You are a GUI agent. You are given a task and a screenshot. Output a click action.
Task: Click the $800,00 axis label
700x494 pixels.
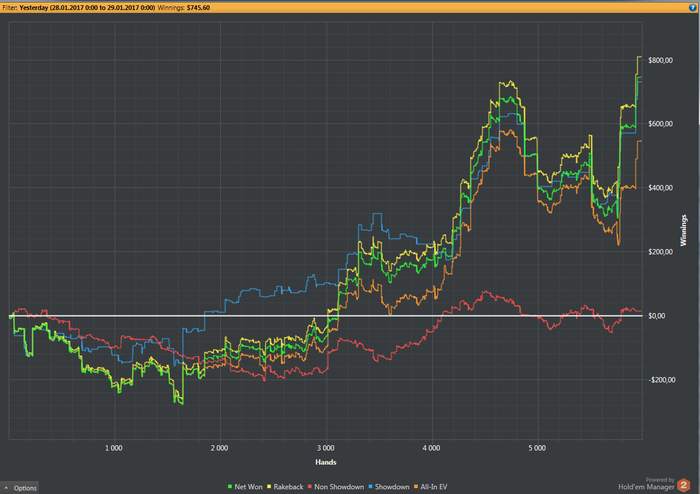tap(660, 60)
